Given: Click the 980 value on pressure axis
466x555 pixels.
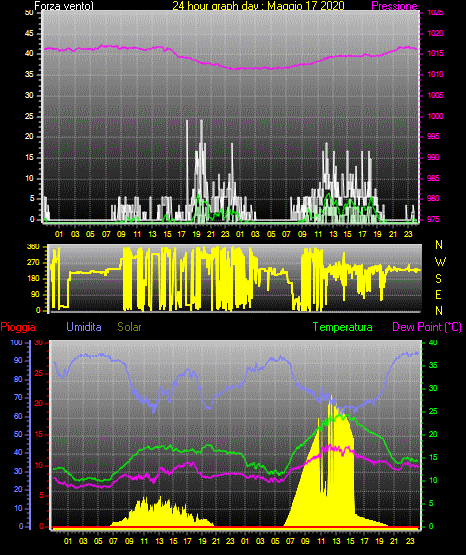Looking at the screenshot, I should pyautogui.click(x=433, y=198).
